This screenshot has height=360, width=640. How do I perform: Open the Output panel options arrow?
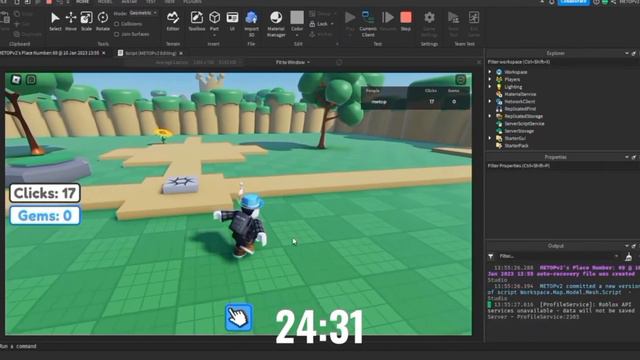[627, 246]
